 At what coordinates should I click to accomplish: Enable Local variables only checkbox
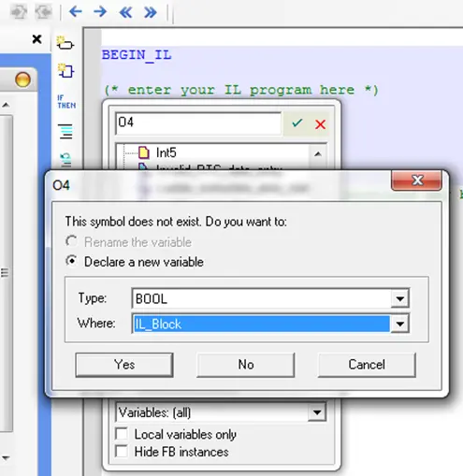point(122,434)
